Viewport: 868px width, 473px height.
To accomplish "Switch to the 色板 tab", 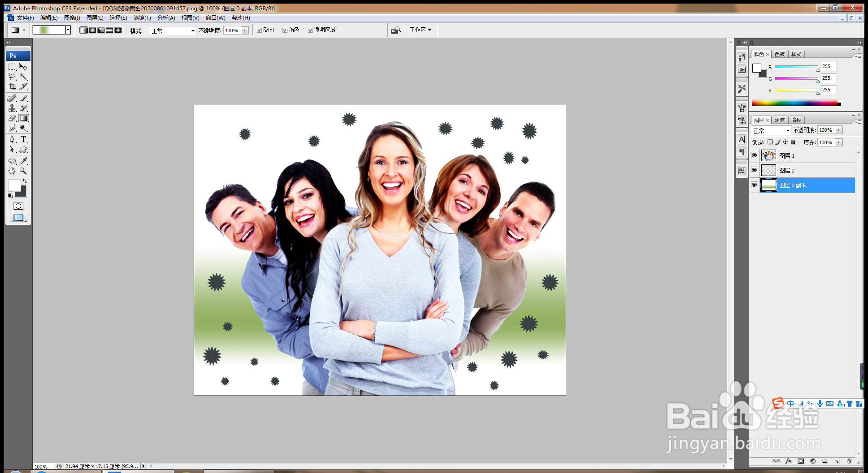I will (780, 54).
